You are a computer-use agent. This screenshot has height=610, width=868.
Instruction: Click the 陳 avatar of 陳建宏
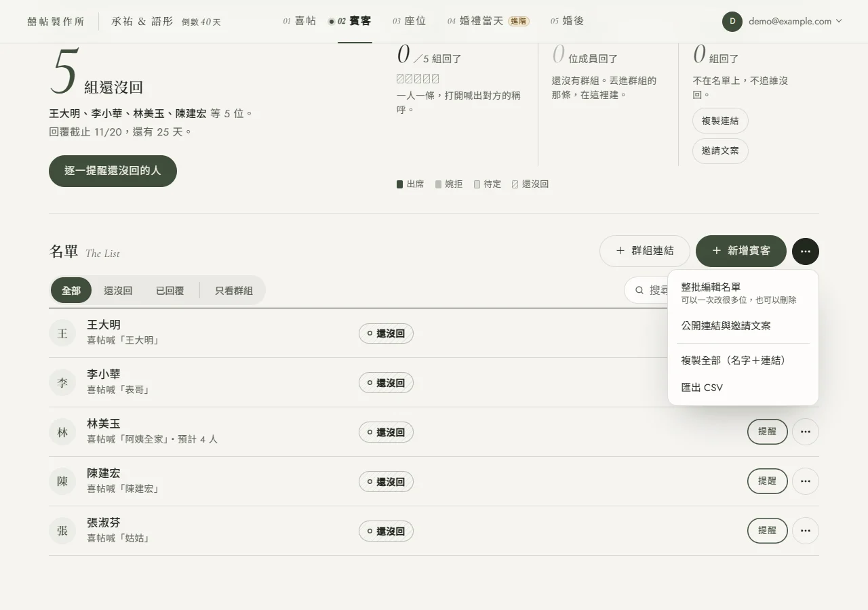(62, 481)
